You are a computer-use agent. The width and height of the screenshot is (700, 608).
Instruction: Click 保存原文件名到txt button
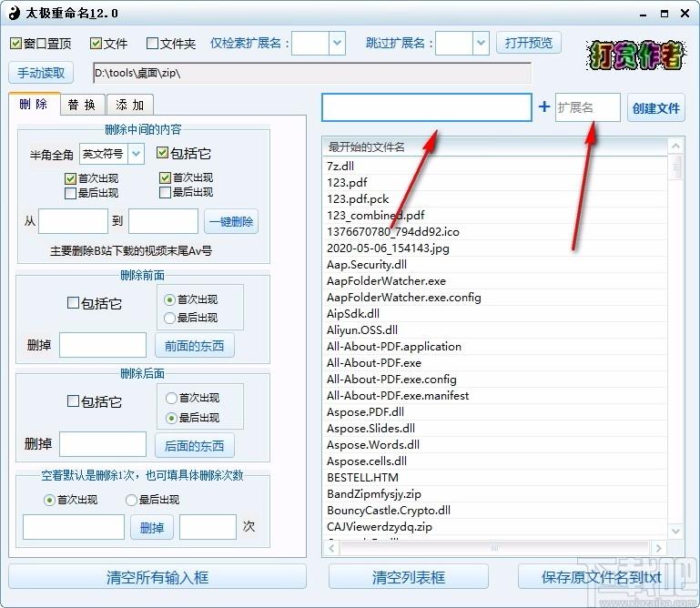point(601,577)
